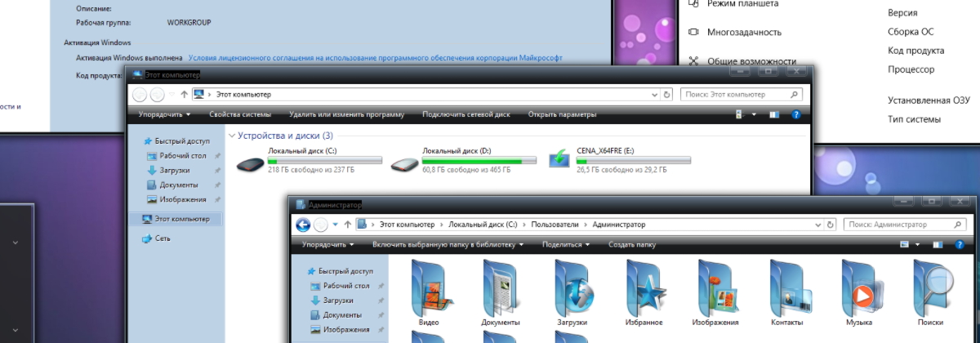Click D: drive free space bar
Viewport: 980px width, 343px height.
pyautogui.click(x=479, y=161)
